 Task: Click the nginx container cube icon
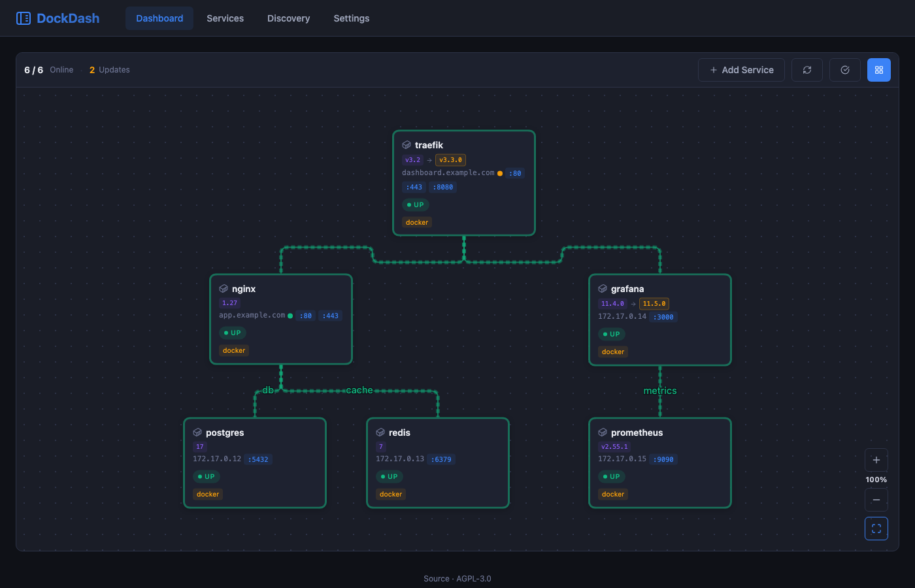224,289
